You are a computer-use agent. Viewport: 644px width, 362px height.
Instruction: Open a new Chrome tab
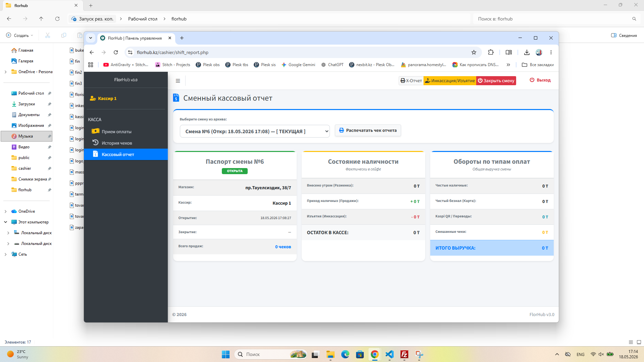pyautogui.click(x=182, y=38)
